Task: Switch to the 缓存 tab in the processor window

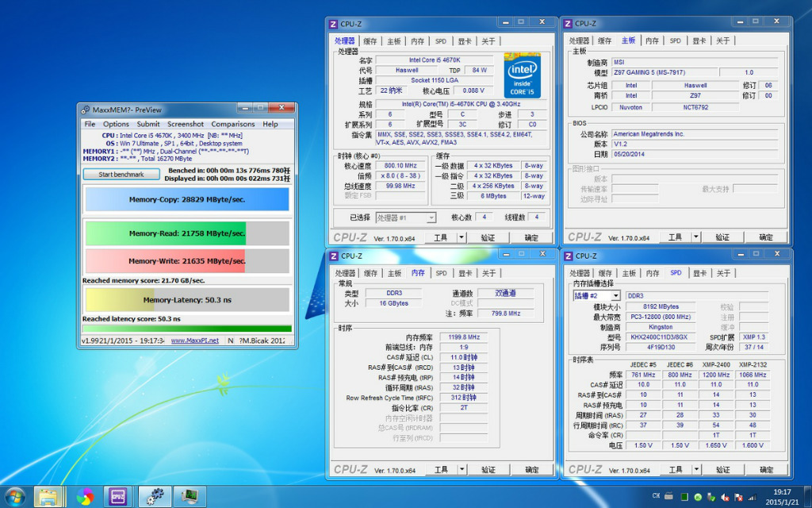Action: tap(370, 41)
